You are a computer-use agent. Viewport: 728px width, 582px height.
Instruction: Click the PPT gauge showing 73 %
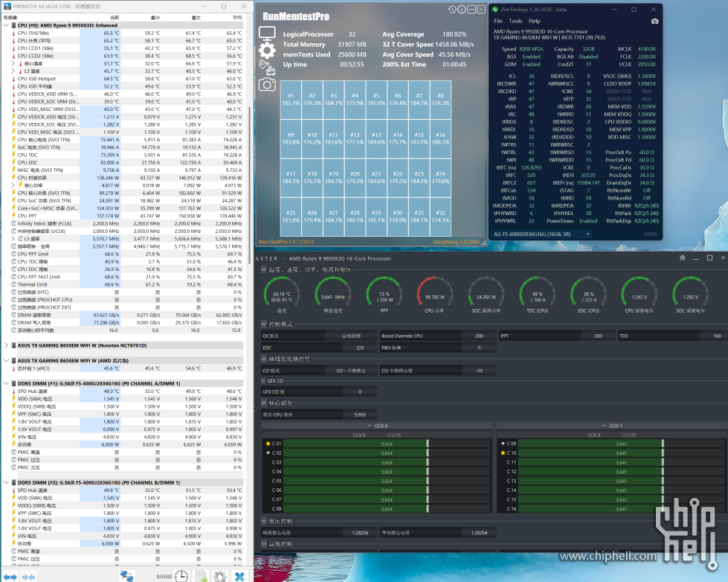[x=384, y=295]
